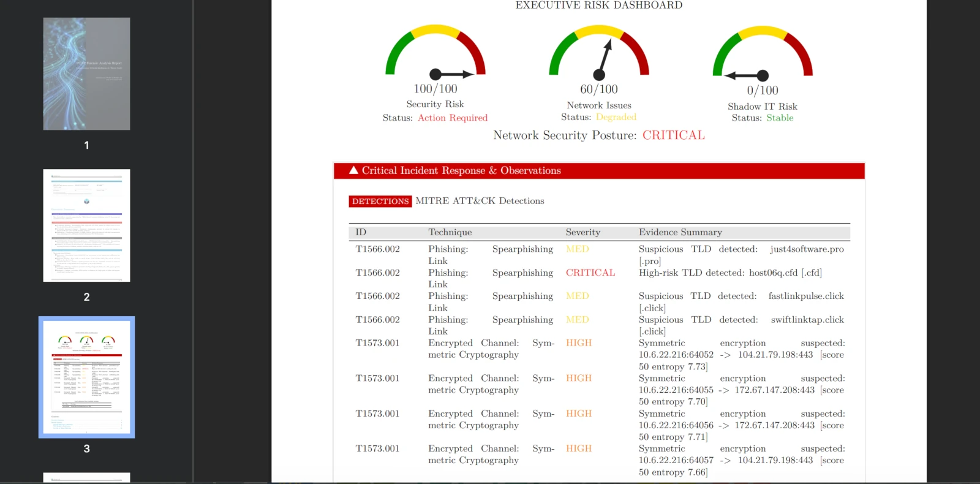Click 104.21.79.198:443 in the 64057 row
The image size is (980, 484).
tap(775, 460)
